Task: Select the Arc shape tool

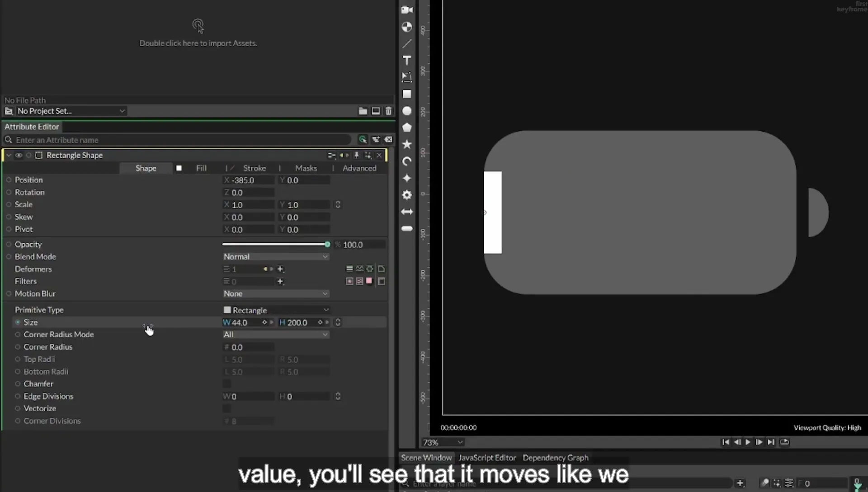Action: coord(407,161)
